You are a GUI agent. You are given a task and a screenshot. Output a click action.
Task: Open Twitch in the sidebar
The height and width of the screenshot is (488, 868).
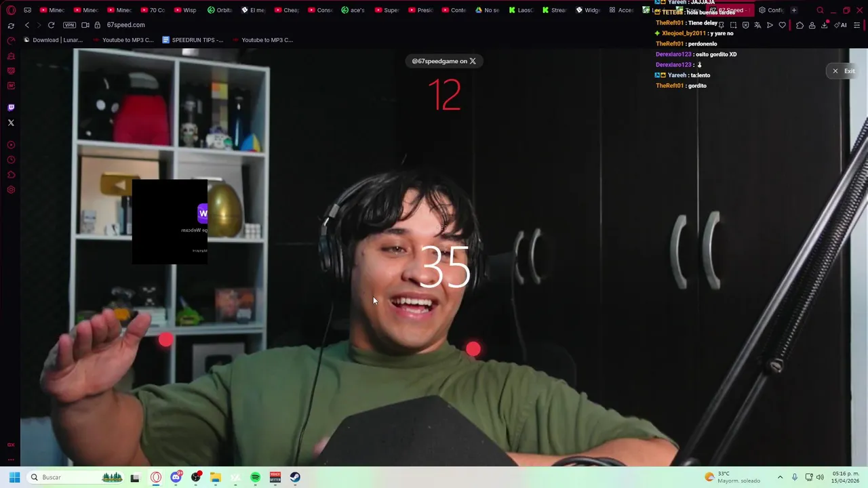pos(11,107)
